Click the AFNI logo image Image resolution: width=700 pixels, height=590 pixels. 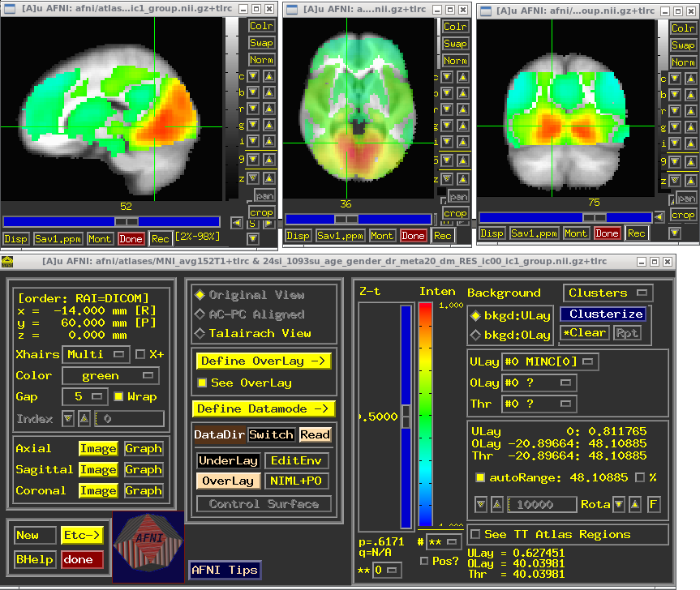pyautogui.click(x=148, y=546)
